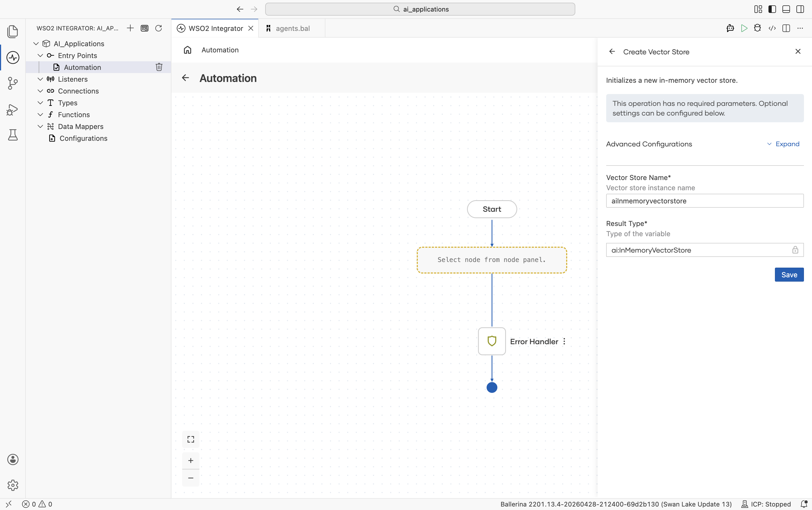Expand the Data Mappers section
This screenshot has height=510, width=812.
40,126
